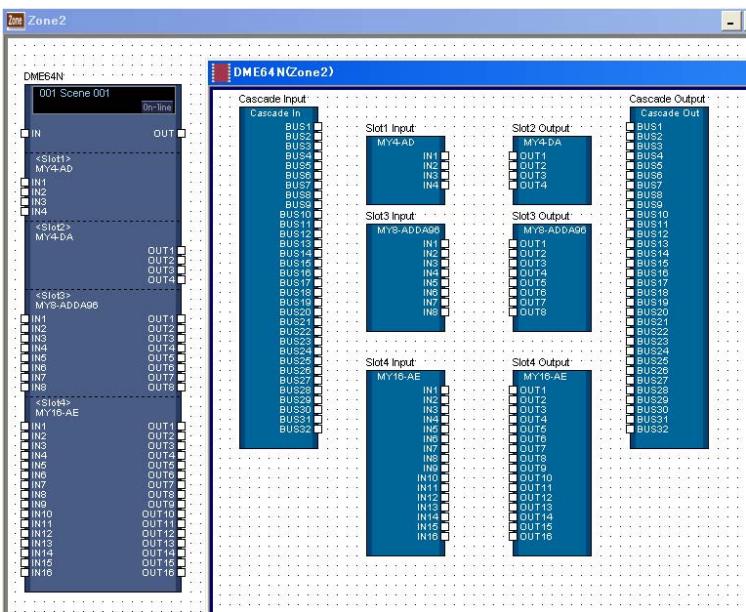Click the IN port of DME64N block
The image size is (746, 612).
coord(25,134)
